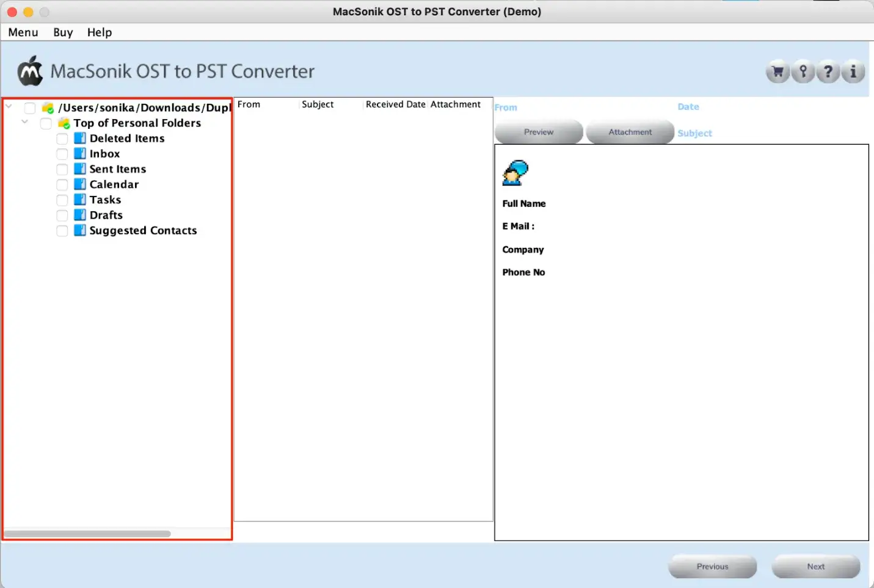
Task: Switch to the Preview tab
Action: [539, 132]
